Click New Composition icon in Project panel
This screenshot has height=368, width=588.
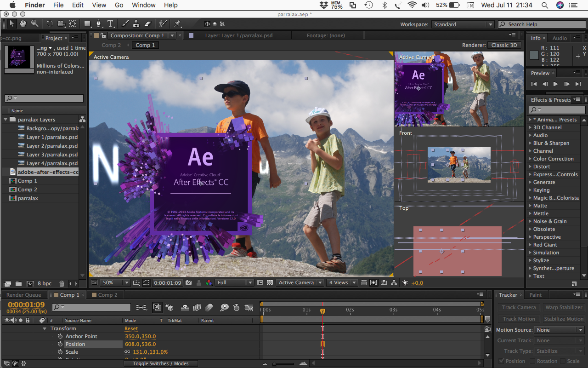[30, 283]
